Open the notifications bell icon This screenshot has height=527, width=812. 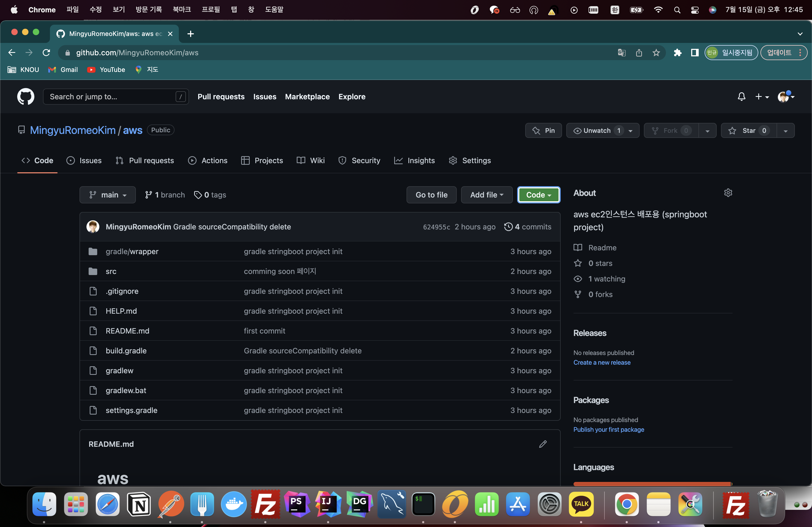pyautogui.click(x=741, y=97)
